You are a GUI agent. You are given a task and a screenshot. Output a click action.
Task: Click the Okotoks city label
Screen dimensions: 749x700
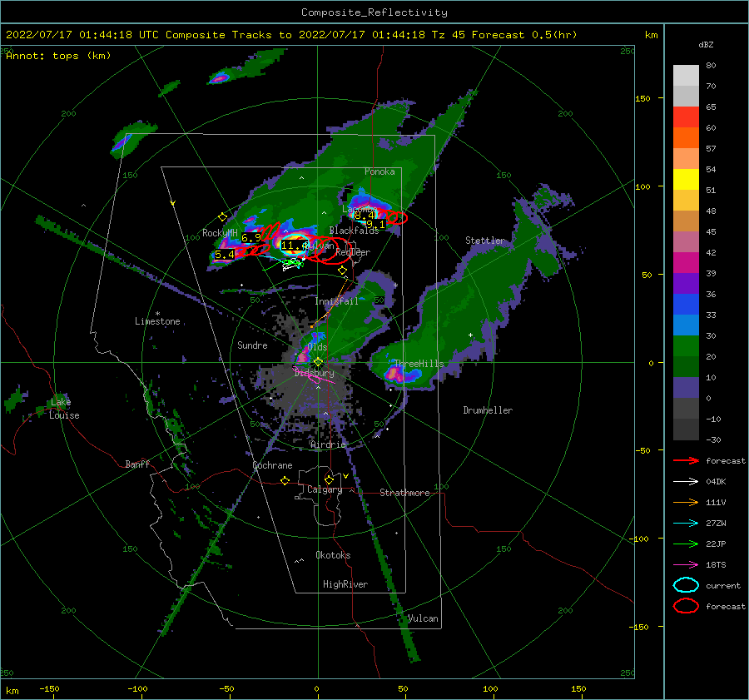coord(333,555)
